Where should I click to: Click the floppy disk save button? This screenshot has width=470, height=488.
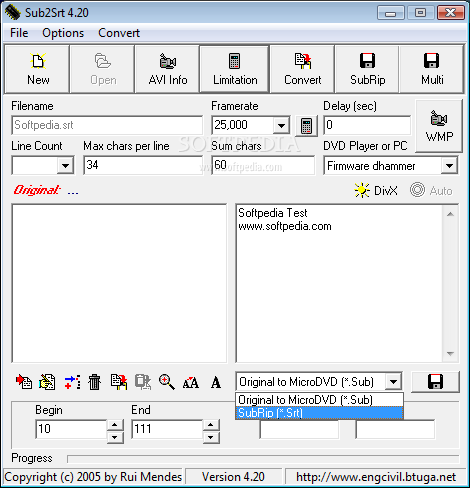[435, 382]
